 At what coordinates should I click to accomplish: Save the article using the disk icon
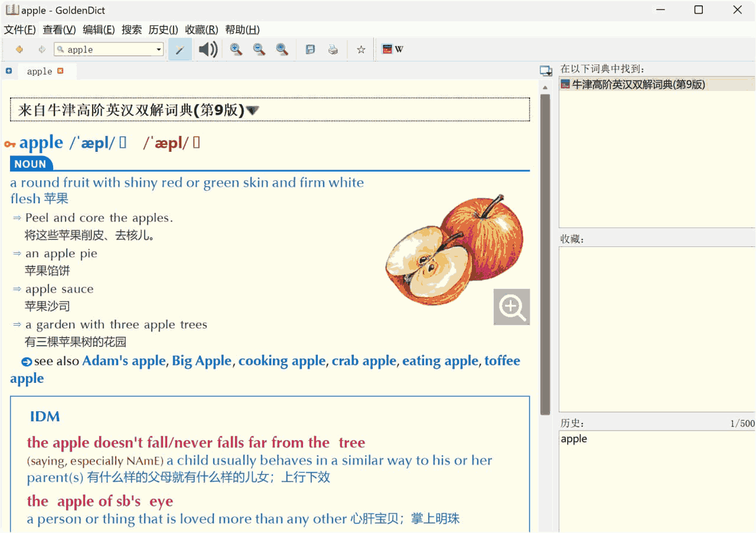pyautogui.click(x=310, y=50)
